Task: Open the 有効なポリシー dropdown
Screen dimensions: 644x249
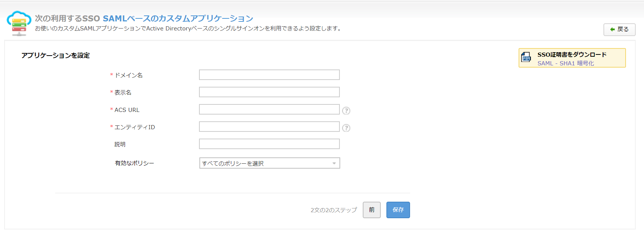Action: [x=269, y=163]
